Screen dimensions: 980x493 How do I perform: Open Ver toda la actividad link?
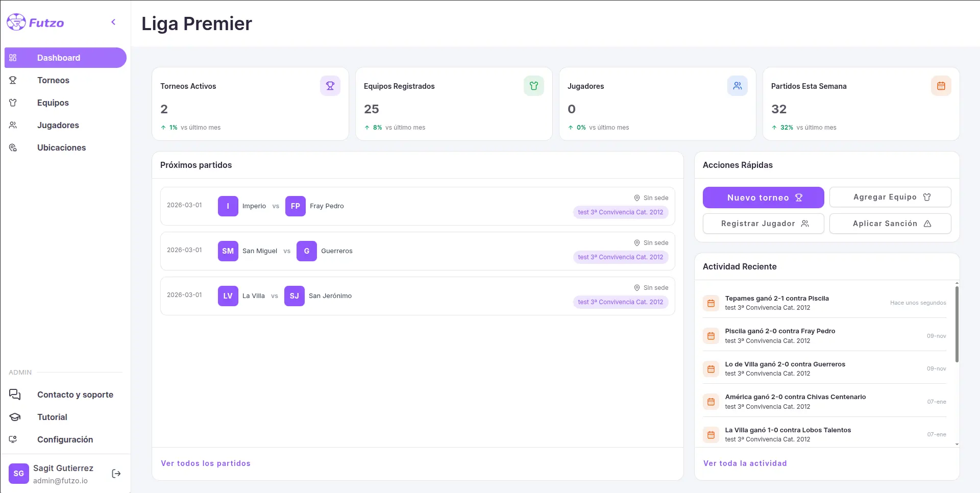[x=745, y=463]
